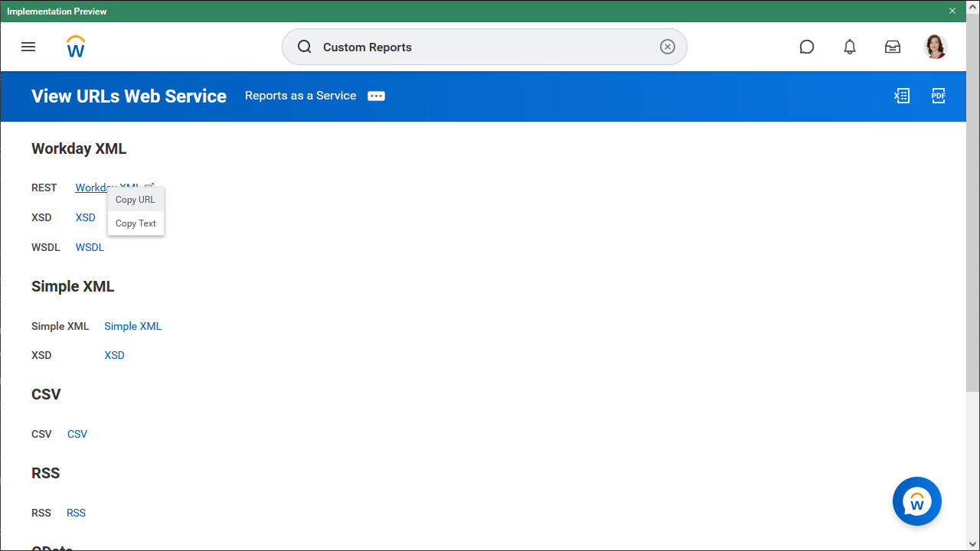Viewport: 980px width, 551px height.
Task: Clear the Custom Reports search text
Action: point(667,46)
